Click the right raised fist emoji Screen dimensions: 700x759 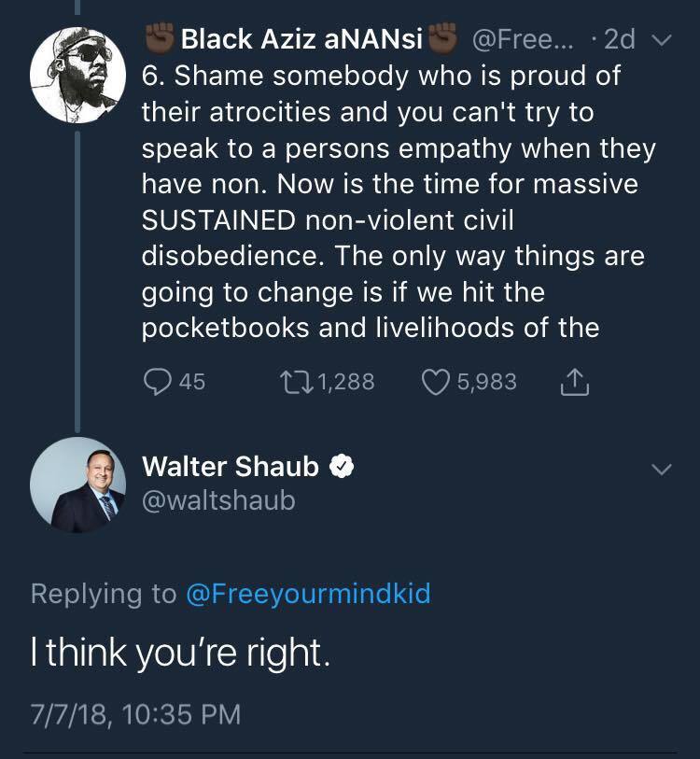[x=443, y=39]
